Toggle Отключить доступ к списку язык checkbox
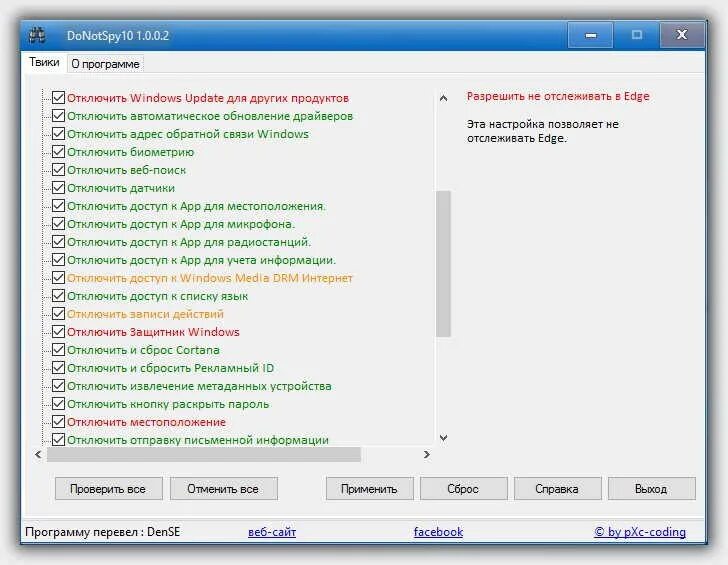This screenshot has height=565, width=728. tap(58, 296)
